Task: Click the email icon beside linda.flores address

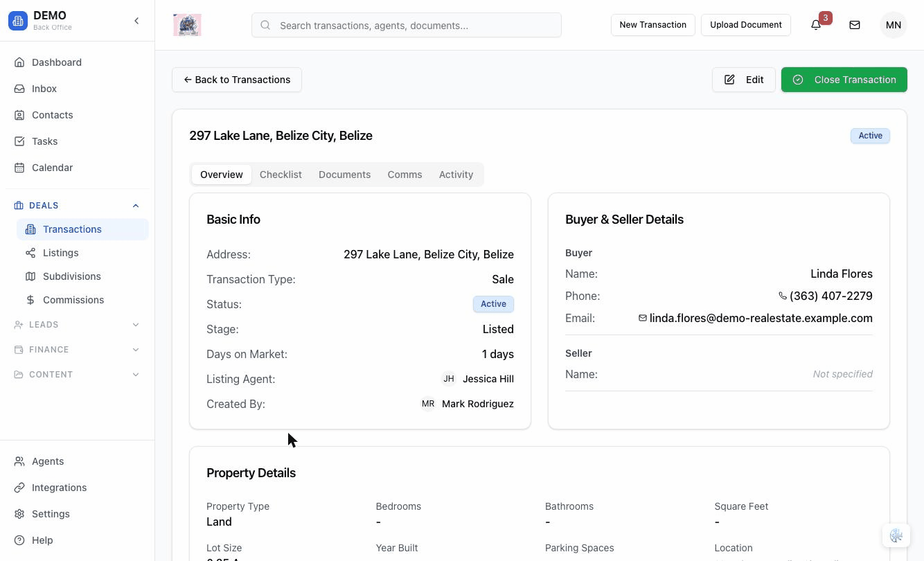Action: pos(643,318)
